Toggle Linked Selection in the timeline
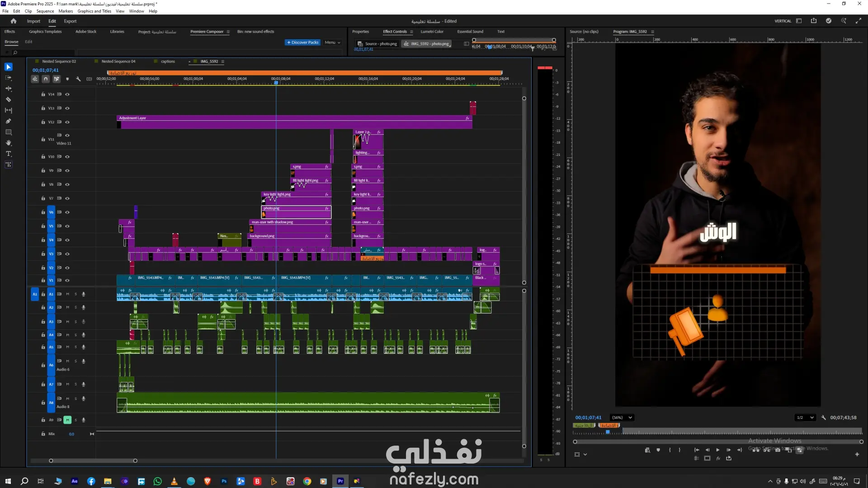 pos(57,79)
